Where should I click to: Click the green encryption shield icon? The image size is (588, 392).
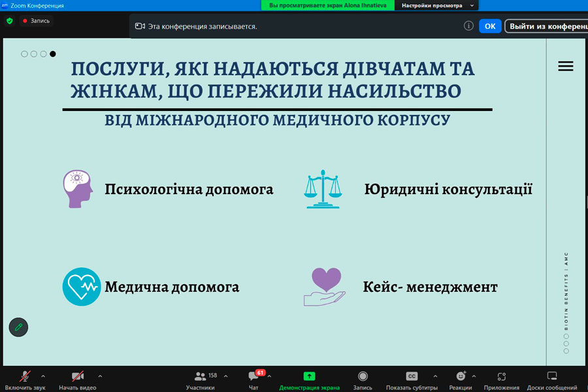point(10,21)
